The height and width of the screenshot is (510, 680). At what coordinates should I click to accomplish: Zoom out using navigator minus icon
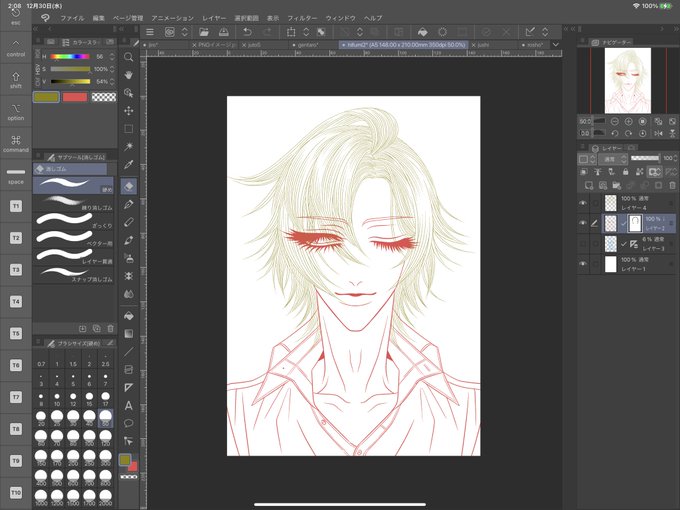[615, 121]
